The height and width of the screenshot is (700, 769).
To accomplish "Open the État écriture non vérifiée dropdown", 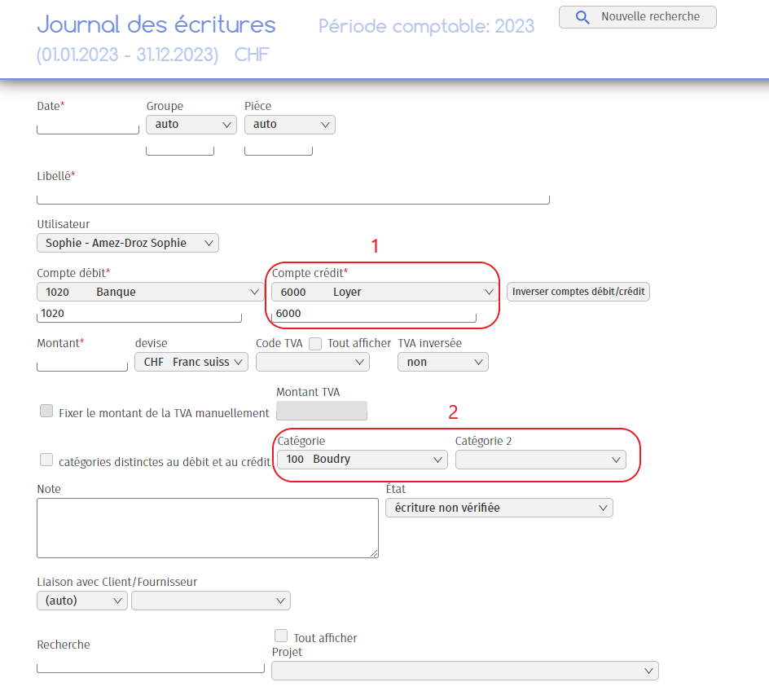I will [499, 508].
